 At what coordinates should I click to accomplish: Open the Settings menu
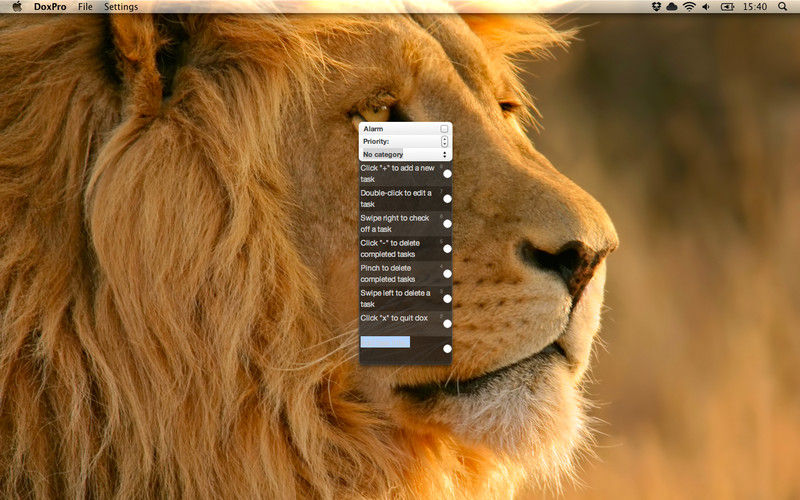[121, 7]
